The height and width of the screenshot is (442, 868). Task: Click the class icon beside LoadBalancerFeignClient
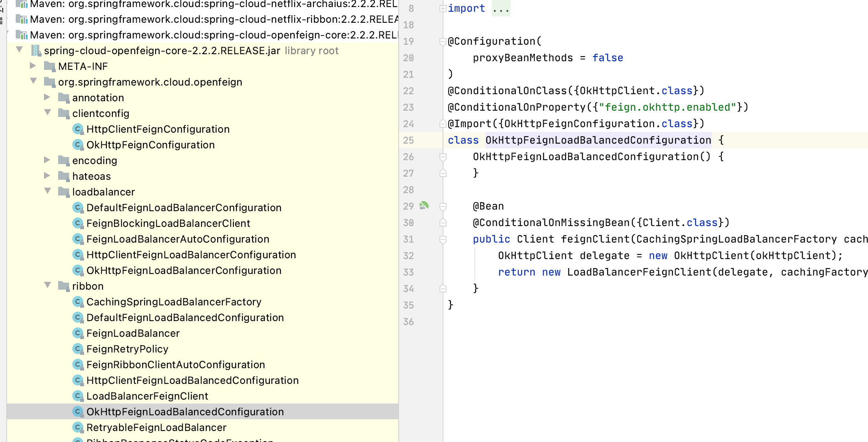pyautogui.click(x=78, y=396)
